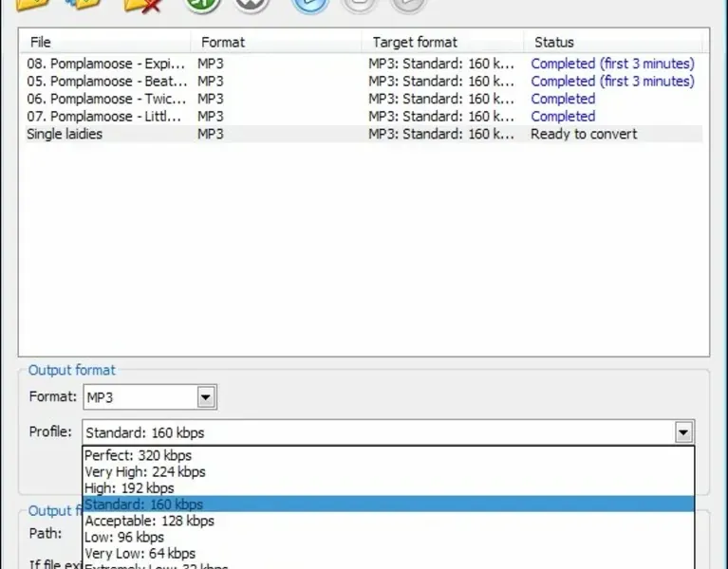Click MP3 format cell of file 08
Image resolution: width=728 pixels, height=569 pixels.
point(211,64)
